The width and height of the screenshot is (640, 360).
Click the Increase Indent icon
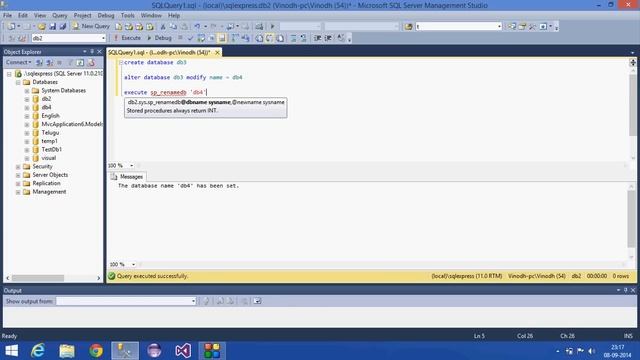[328, 38]
